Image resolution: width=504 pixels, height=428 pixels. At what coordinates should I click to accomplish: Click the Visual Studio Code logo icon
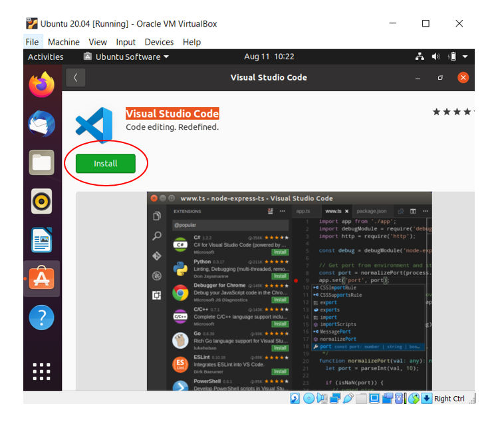[x=94, y=126]
